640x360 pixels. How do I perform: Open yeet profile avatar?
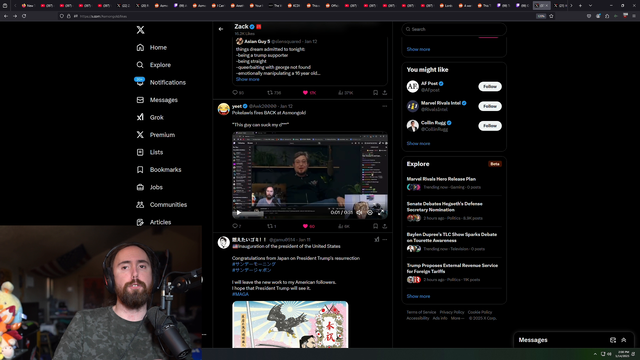[x=224, y=109]
